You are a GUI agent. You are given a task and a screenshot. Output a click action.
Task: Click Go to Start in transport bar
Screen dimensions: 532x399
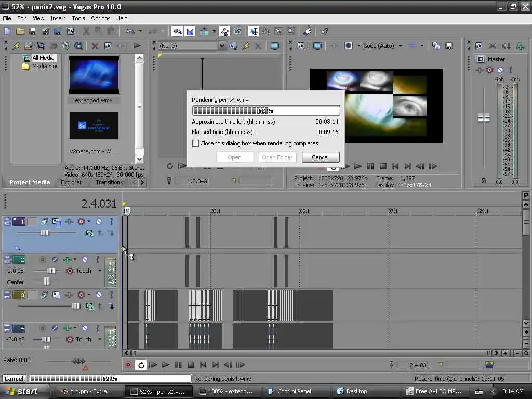203,365
